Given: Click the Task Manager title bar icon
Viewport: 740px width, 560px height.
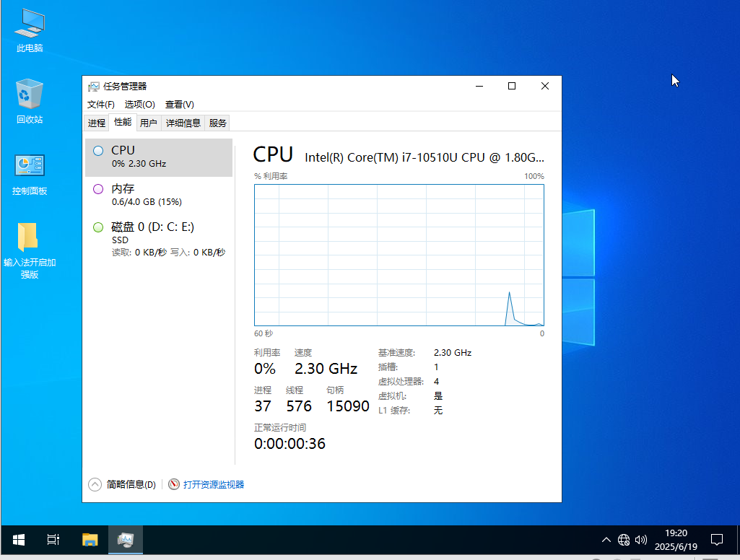Looking at the screenshot, I should pos(93,87).
